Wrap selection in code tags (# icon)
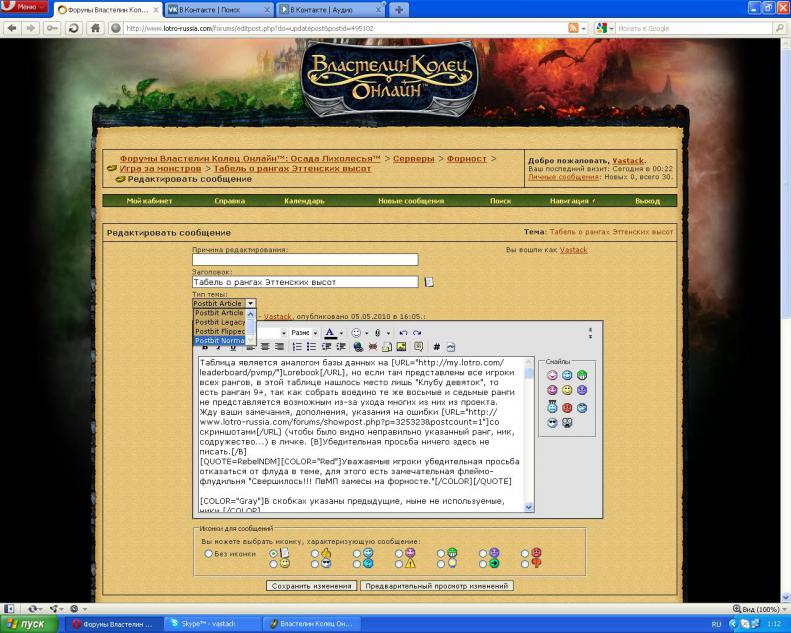 pyautogui.click(x=436, y=347)
